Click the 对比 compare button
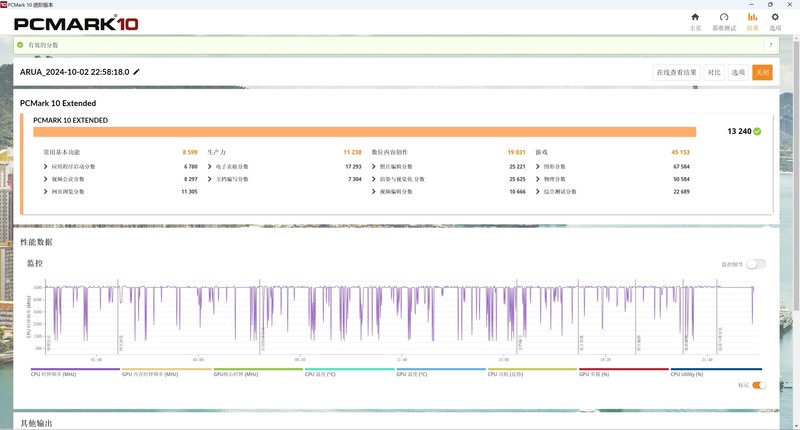800x430 pixels. coord(714,72)
